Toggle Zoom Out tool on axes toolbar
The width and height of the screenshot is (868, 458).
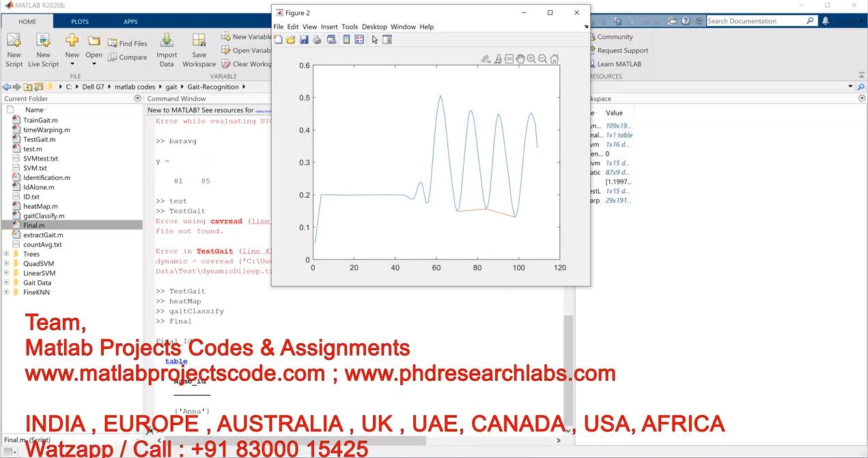543,59
